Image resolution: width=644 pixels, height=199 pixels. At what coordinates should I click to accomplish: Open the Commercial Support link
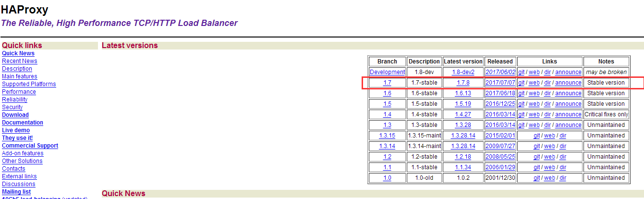click(x=30, y=146)
